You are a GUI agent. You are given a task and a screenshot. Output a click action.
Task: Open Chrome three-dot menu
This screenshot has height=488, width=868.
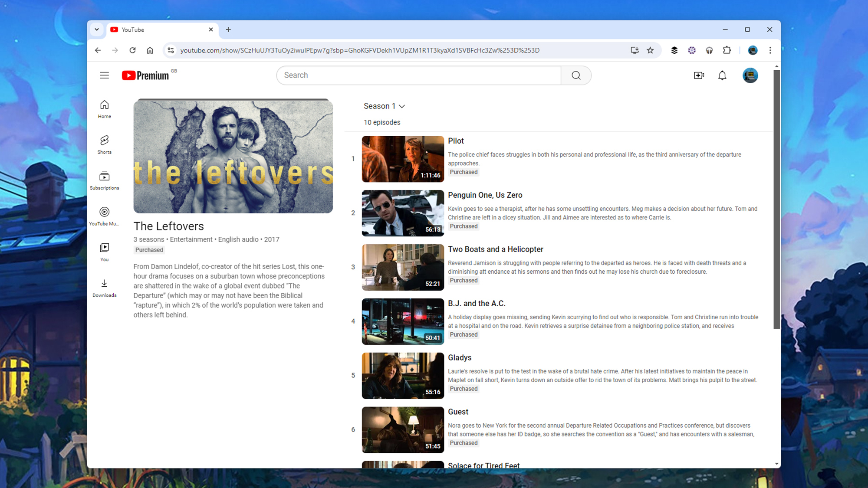pos(770,50)
